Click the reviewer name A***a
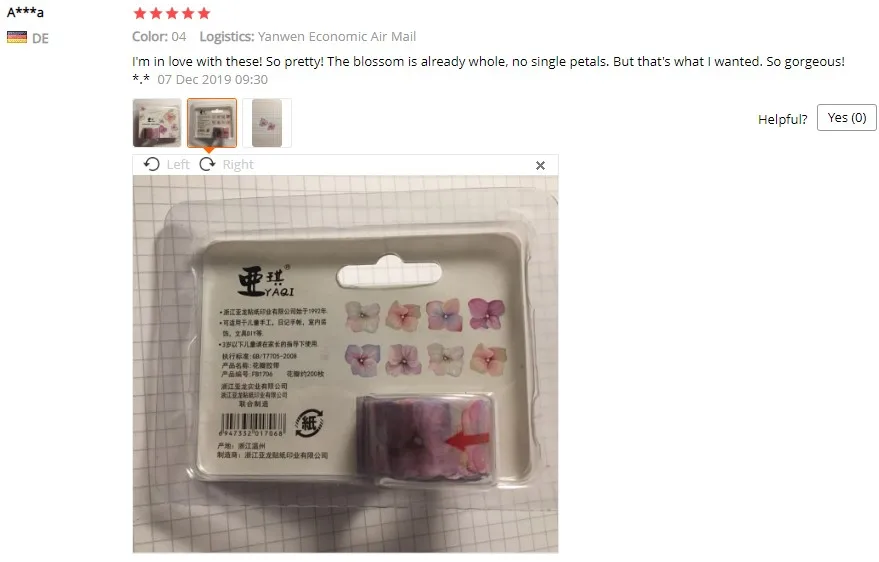The width and height of the screenshot is (879, 562). pos(25,12)
